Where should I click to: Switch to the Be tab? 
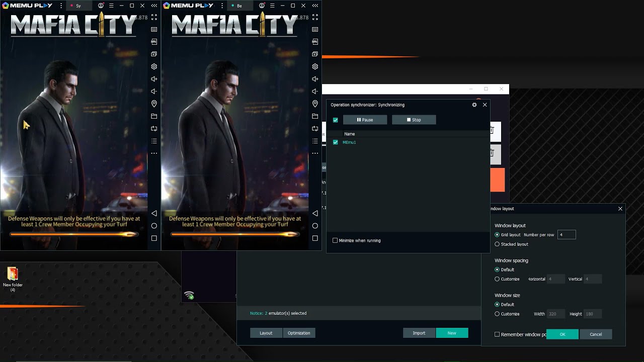(x=239, y=6)
